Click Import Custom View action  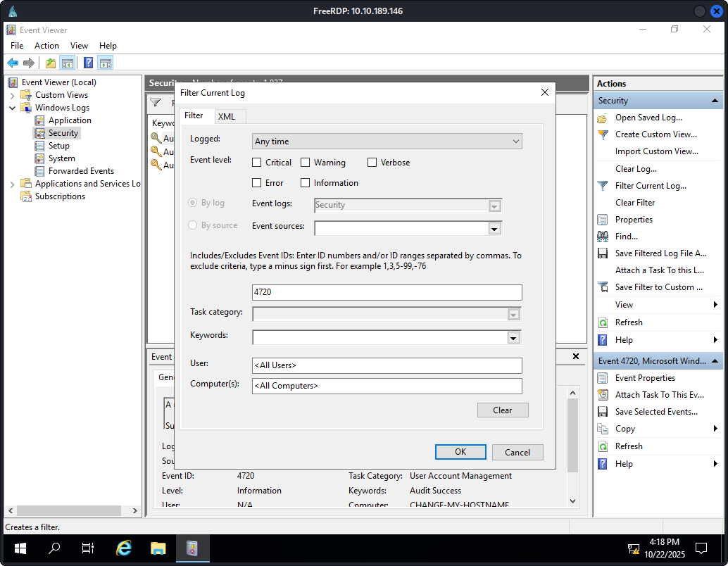point(656,151)
